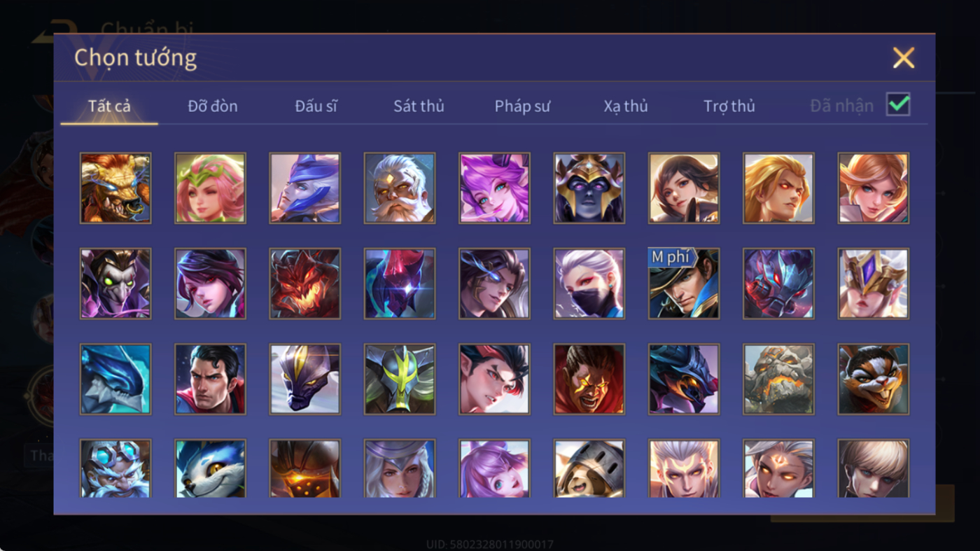
Task: Open the Trợ thủ tab
Action: (729, 106)
